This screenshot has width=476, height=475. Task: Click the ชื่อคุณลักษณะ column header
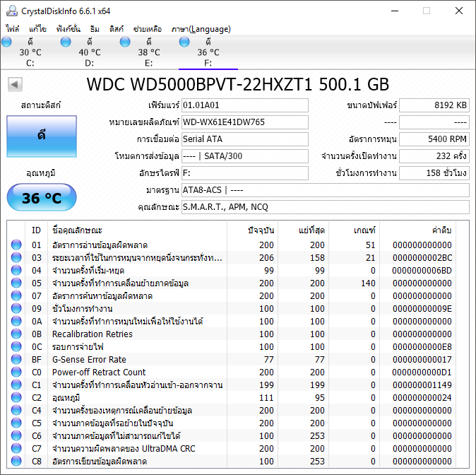coord(137,230)
